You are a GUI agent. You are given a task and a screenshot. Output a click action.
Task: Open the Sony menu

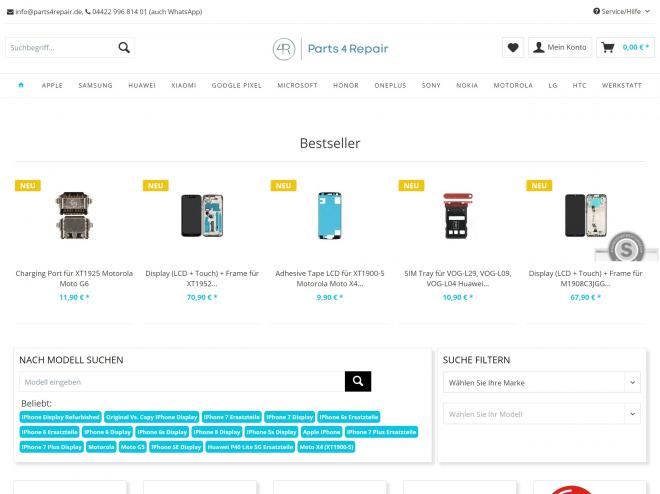[431, 85]
